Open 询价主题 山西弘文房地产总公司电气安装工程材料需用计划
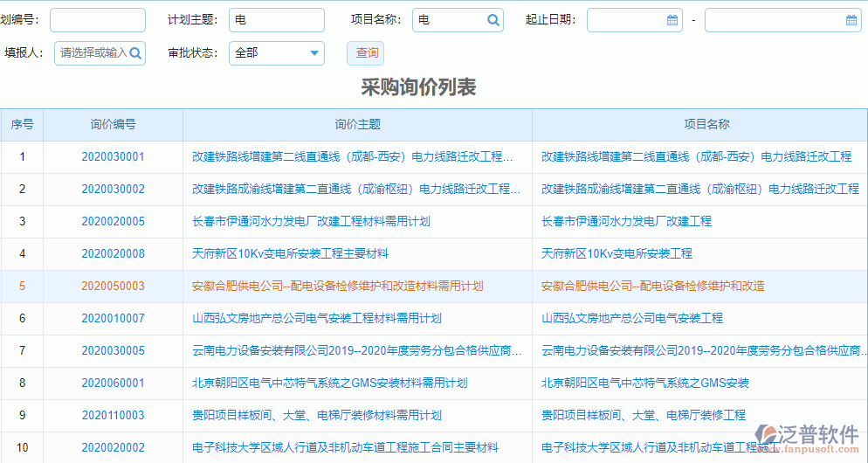 click(317, 319)
